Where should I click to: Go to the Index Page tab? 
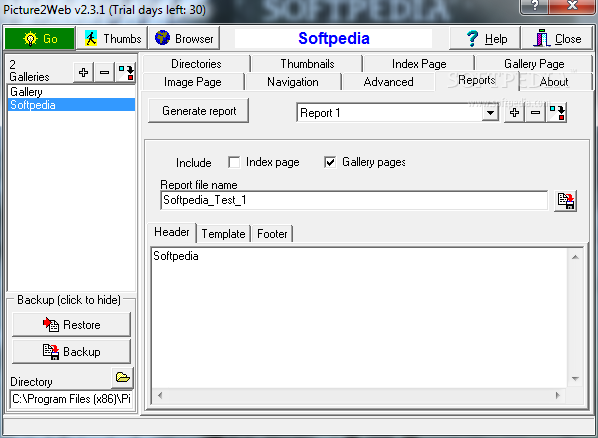point(419,64)
